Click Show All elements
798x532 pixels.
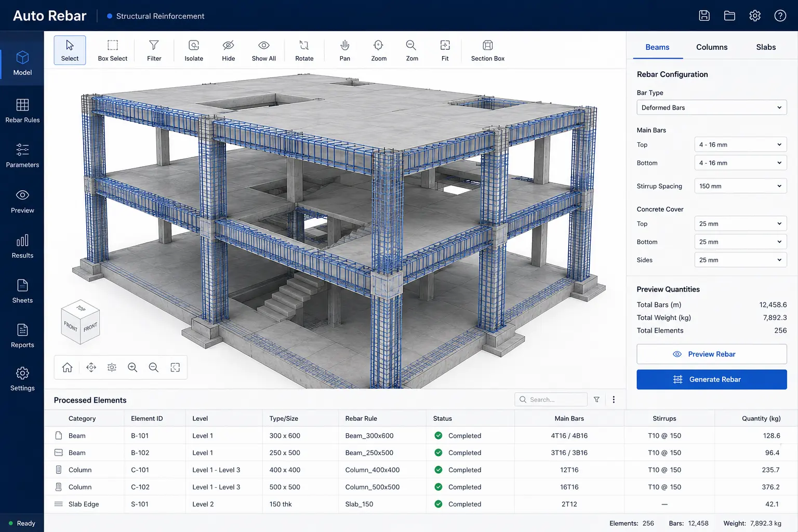click(264, 50)
